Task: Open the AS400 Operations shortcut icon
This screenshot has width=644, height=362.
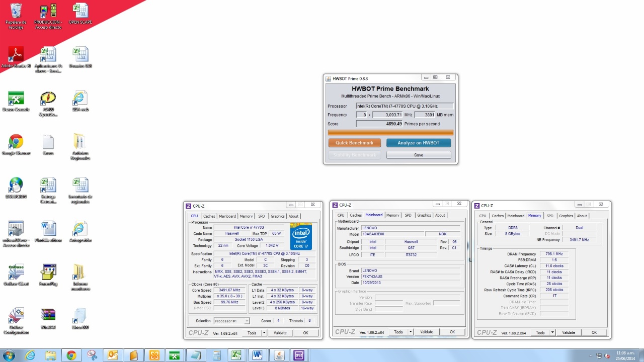Action: coord(48,104)
